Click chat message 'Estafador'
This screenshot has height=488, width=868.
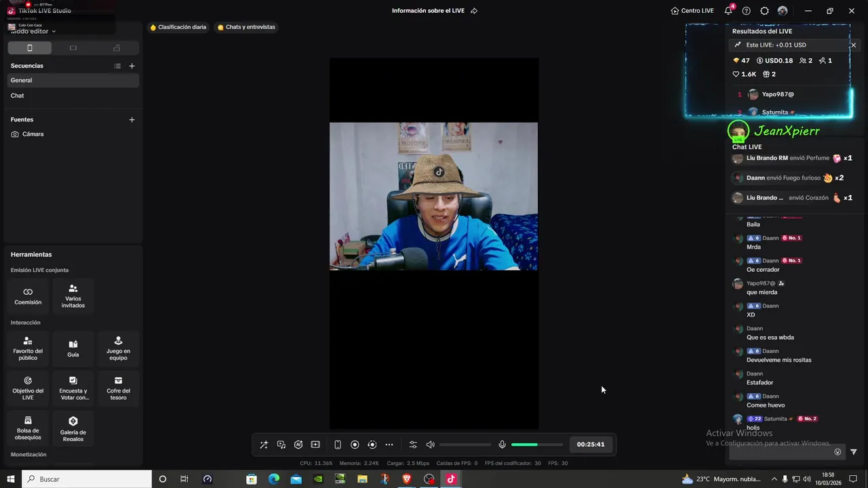(759, 383)
